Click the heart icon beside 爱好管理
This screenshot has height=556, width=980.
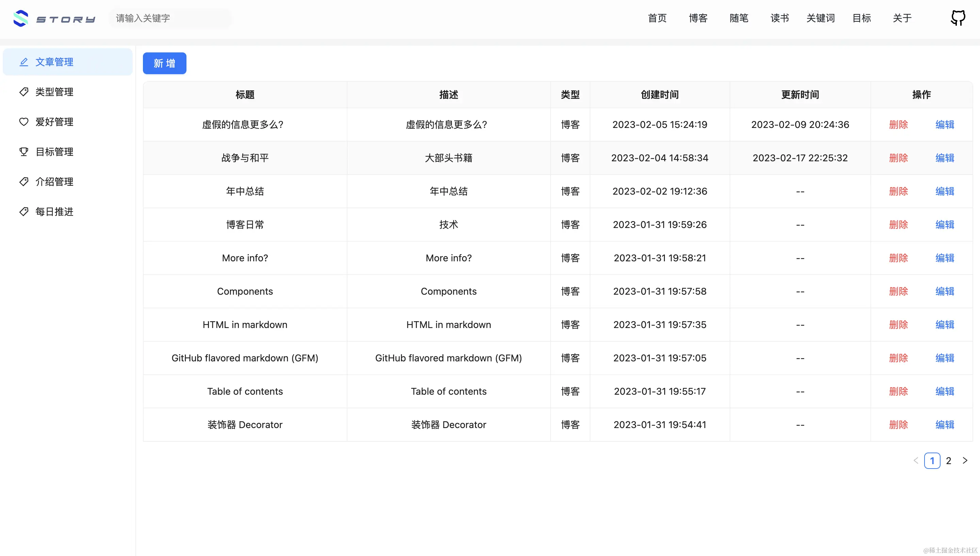click(24, 121)
